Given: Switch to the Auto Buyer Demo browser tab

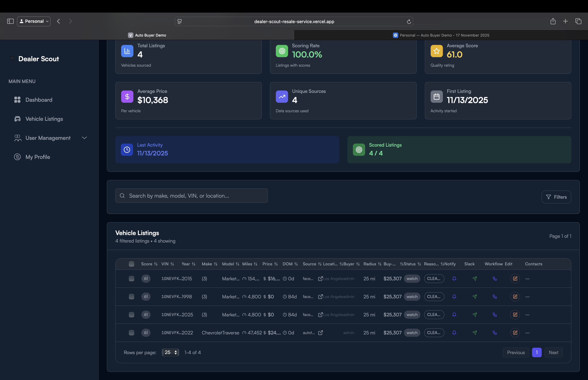Looking at the screenshot, I should [147, 35].
